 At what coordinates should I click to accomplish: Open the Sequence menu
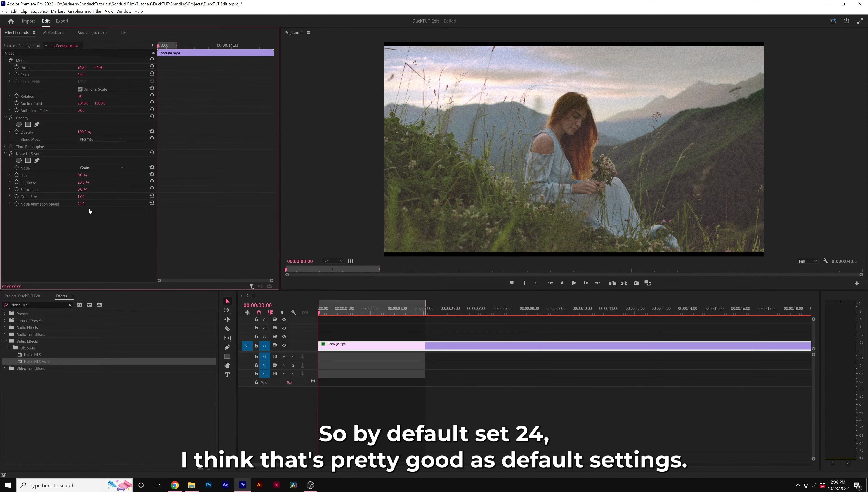coord(39,11)
